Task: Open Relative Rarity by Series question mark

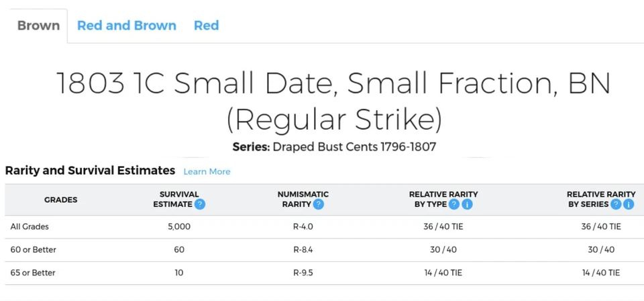Action: [x=616, y=204]
